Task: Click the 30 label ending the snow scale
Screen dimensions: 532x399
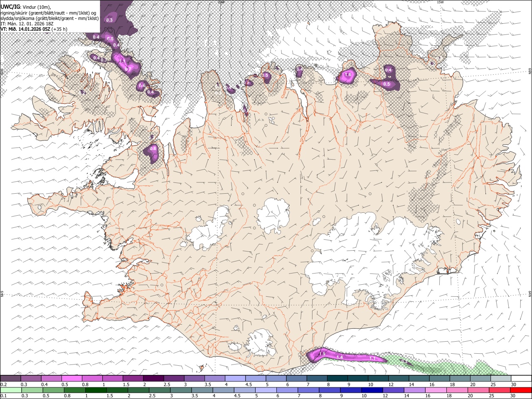Action: coord(514,384)
